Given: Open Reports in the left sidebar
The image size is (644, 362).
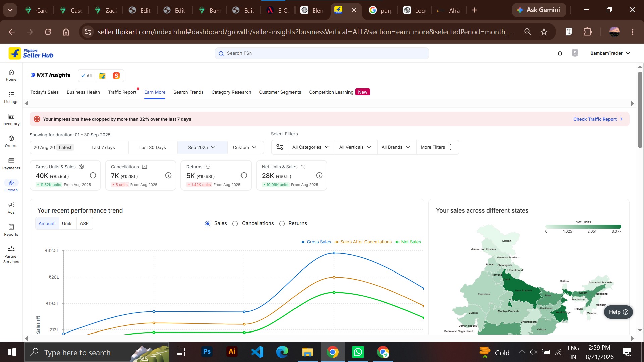Looking at the screenshot, I should click(11, 230).
